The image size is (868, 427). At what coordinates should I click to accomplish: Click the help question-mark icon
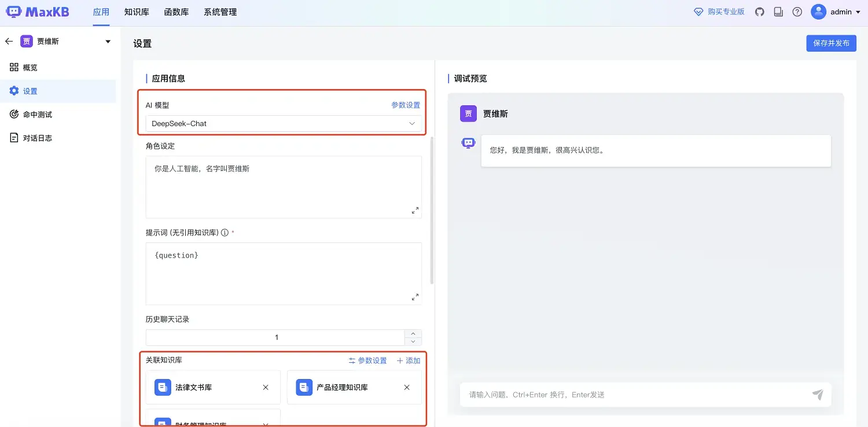tap(797, 12)
